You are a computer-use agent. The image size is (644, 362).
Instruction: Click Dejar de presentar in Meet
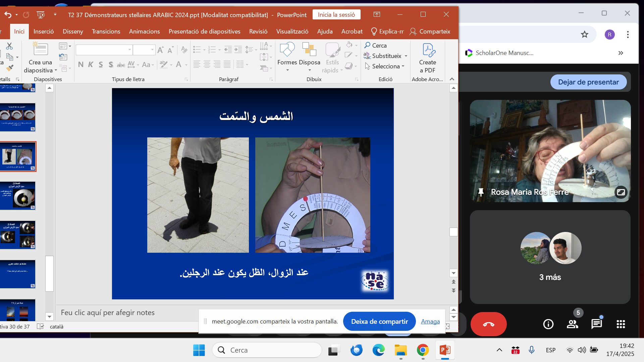pyautogui.click(x=588, y=82)
